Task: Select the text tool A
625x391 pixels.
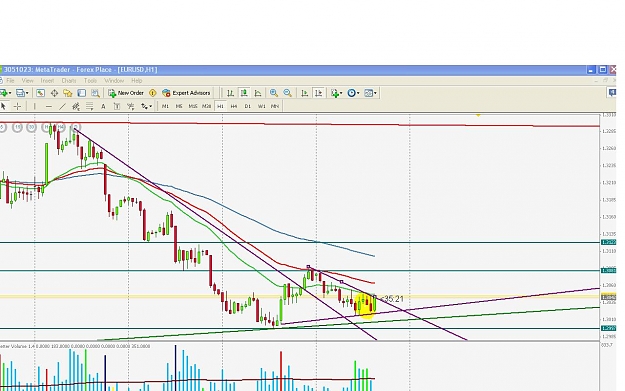Action: pyautogui.click(x=103, y=106)
